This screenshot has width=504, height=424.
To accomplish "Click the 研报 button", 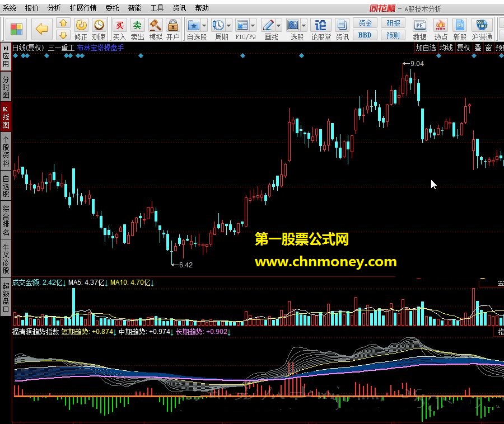I will [393, 23].
